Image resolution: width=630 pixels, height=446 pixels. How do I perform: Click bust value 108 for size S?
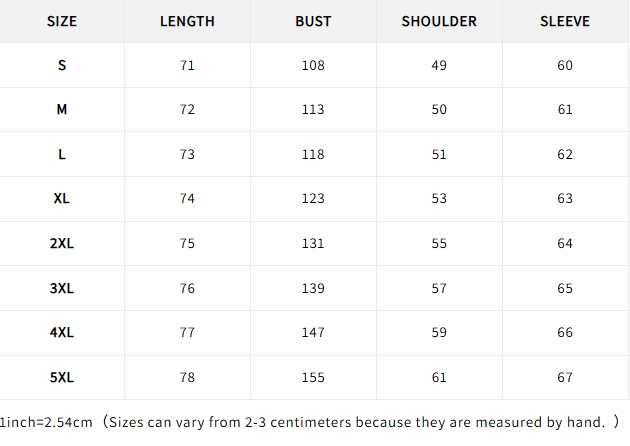[x=313, y=65]
